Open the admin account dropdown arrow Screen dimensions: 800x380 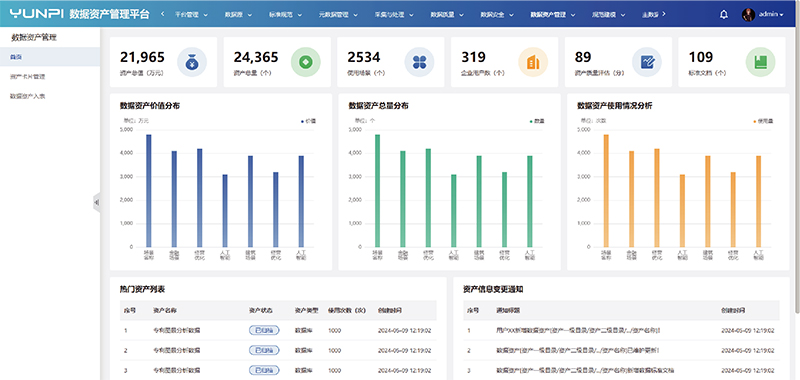click(x=782, y=15)
